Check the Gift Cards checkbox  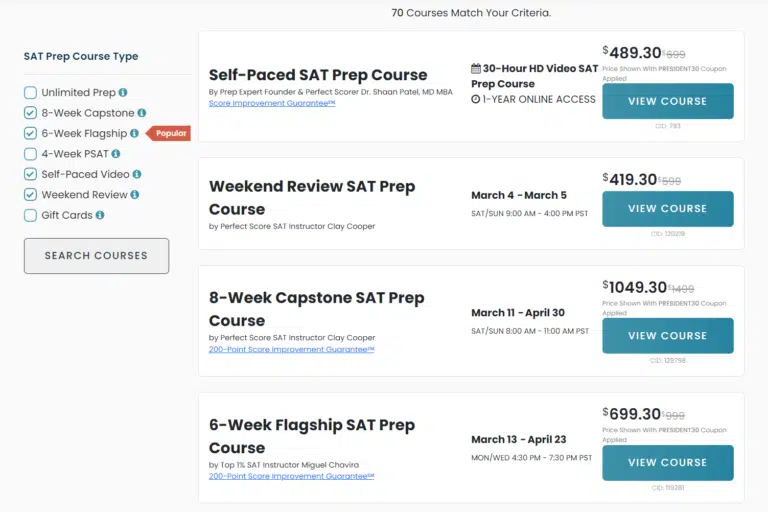pos(31,215)
